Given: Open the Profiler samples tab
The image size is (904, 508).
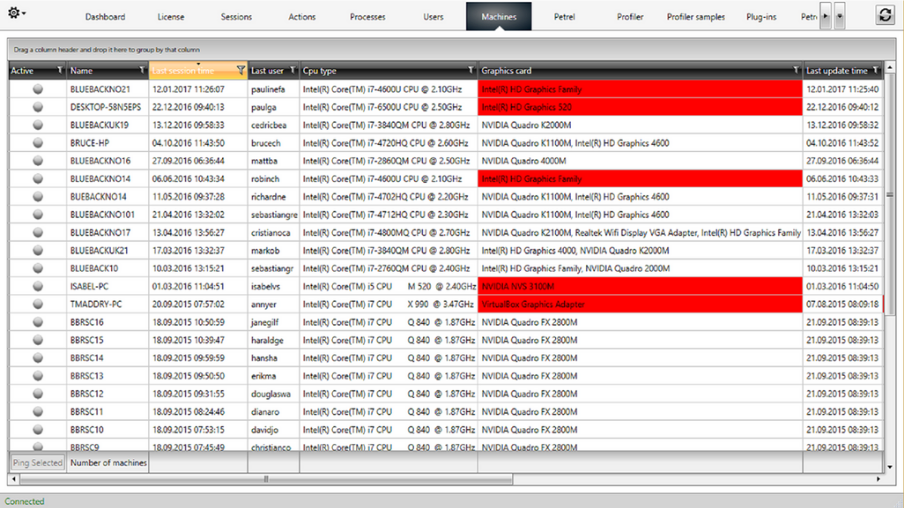Looking at the screenshot, I should (x=696, y=17).
